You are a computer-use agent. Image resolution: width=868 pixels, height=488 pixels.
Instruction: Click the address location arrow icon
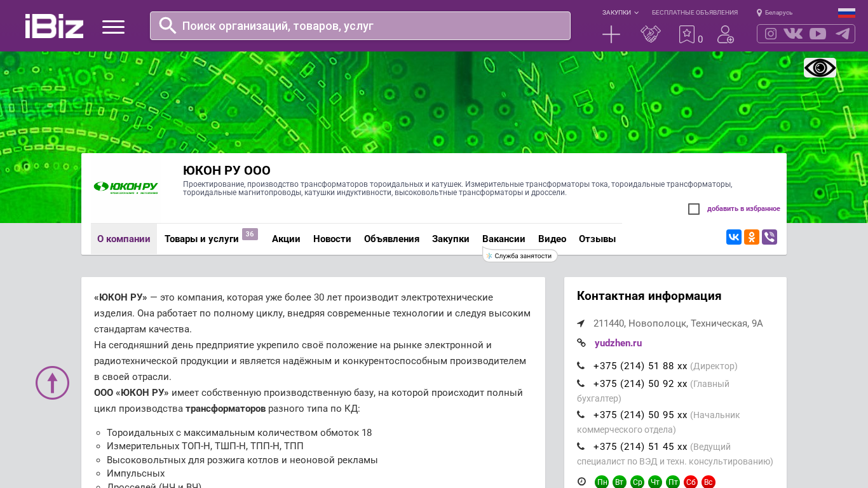click(581, 323)
